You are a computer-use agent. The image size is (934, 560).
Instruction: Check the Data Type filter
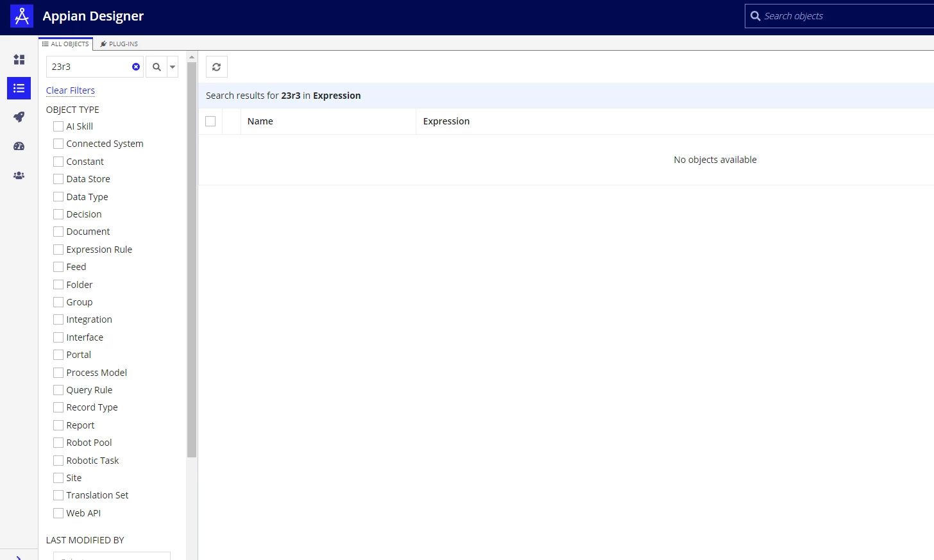pyautogui.click(x=58, y=197)
